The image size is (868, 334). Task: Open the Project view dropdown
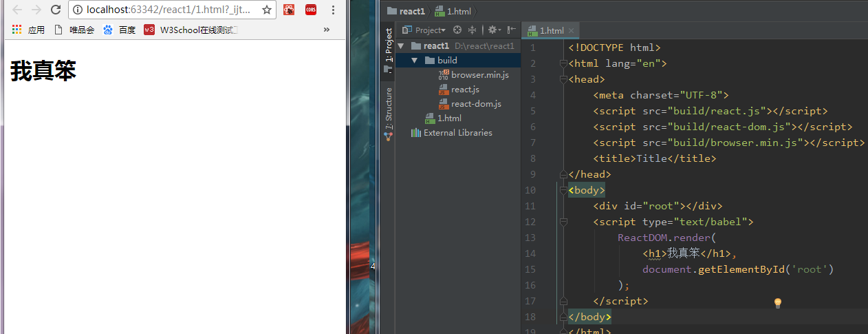(x=424, y=30)
